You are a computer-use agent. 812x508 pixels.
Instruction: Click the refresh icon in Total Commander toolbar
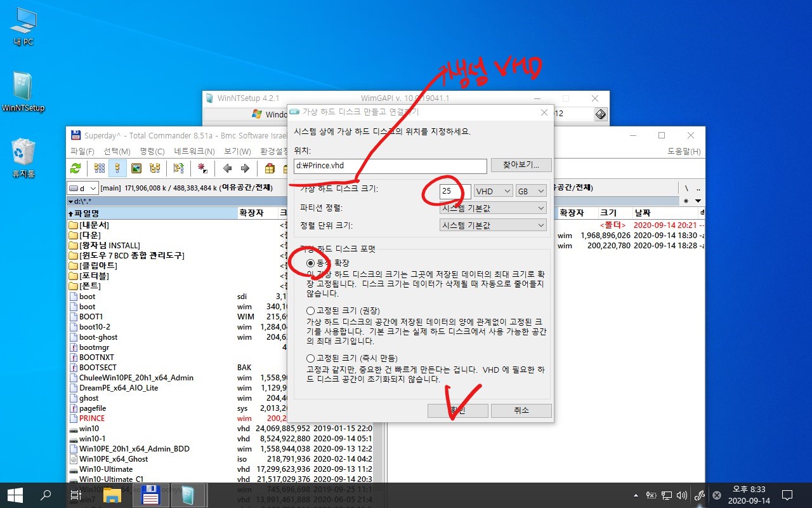coord(75,168)
